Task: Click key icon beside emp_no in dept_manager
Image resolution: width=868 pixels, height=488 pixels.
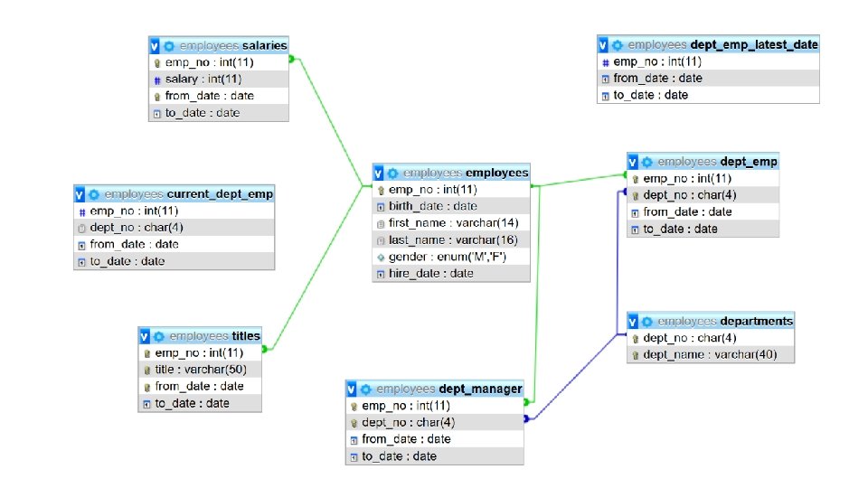Action: (354, 407)
